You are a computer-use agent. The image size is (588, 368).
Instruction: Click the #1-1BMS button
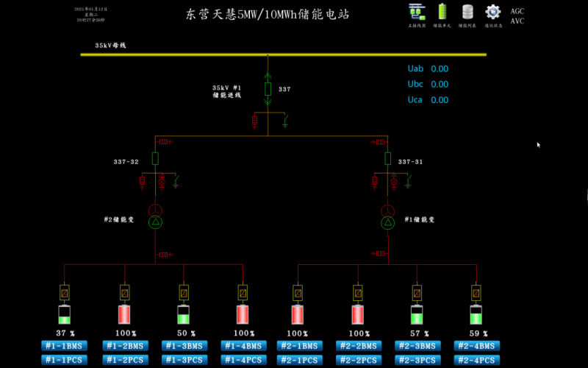(x=65, y=346)
